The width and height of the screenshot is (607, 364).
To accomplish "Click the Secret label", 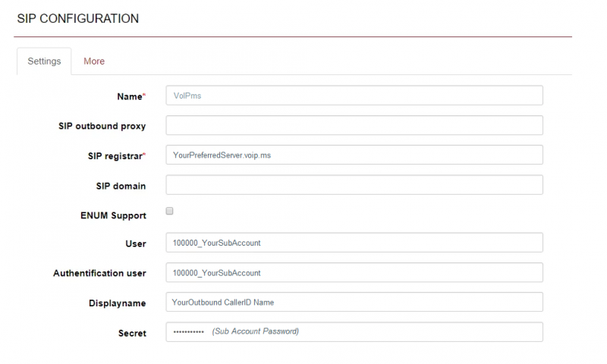I will (132, 333).
